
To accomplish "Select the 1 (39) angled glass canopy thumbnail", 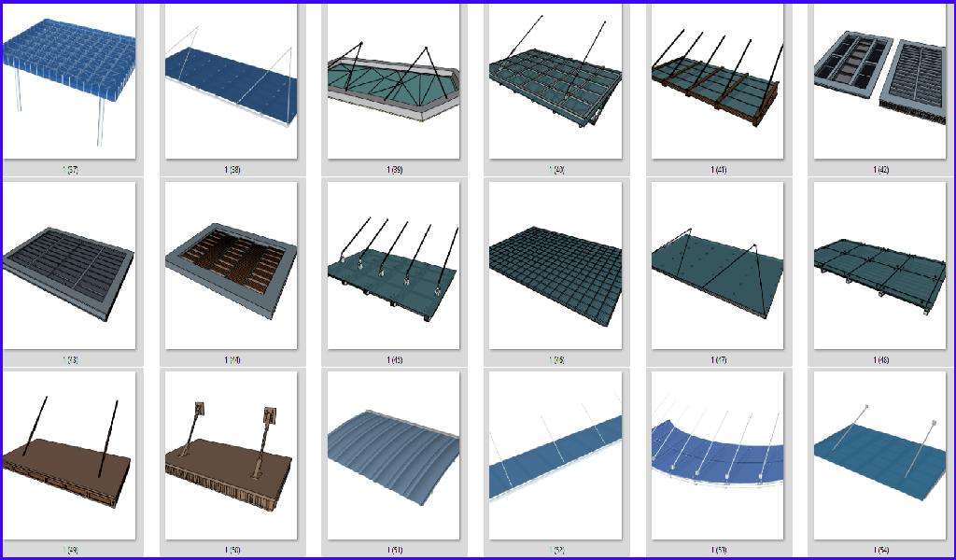I will point(392,81).
